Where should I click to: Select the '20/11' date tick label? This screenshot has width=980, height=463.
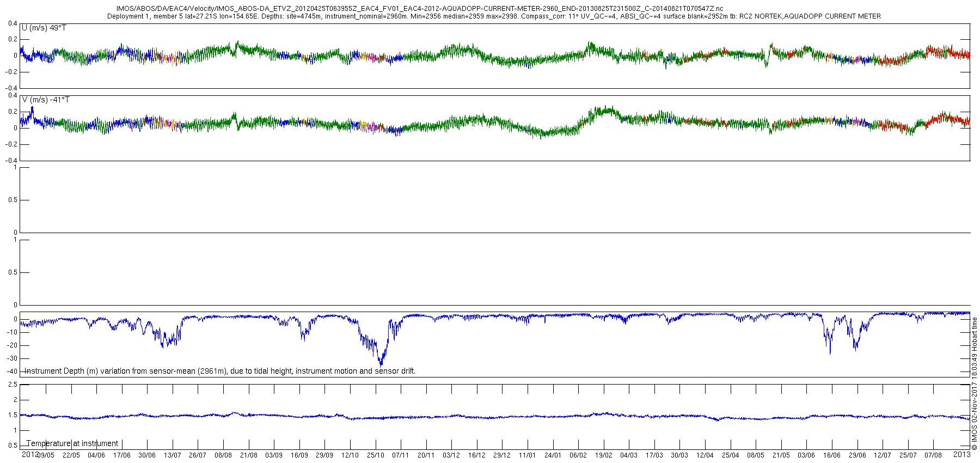click(x=426, y=455)
